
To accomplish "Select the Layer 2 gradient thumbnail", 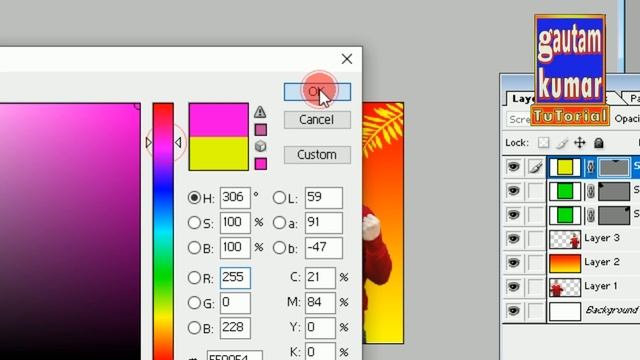I will point(565,264).
